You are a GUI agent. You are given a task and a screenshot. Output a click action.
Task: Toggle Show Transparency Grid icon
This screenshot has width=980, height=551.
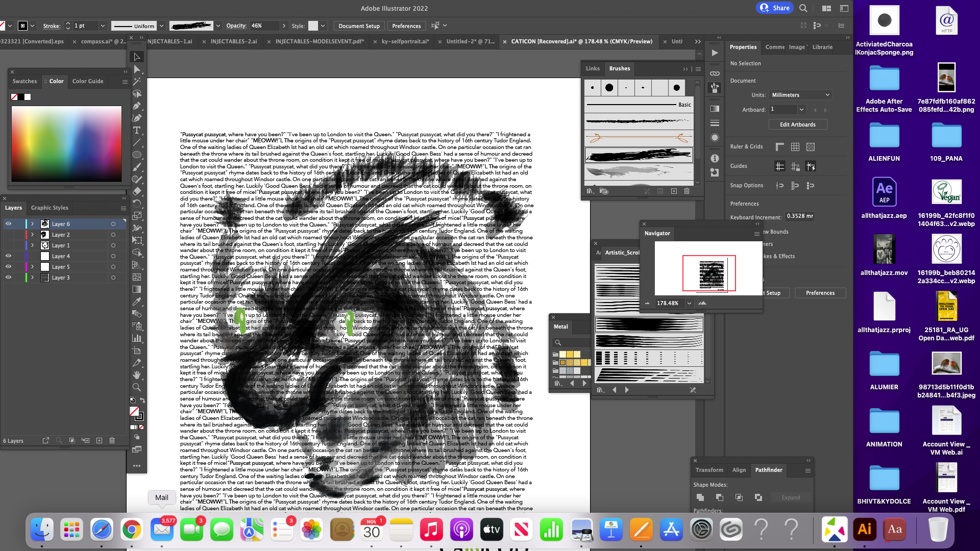click(x=811, y=147)
